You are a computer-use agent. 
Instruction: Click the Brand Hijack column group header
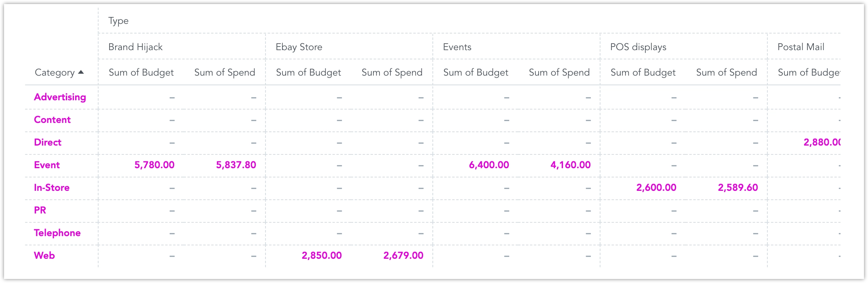click(x=135, y=47)
